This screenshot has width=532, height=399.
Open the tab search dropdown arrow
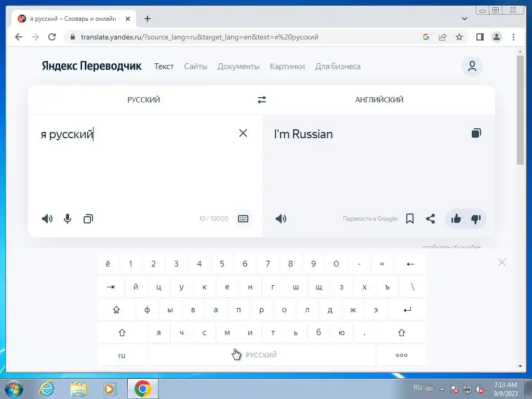464,19
